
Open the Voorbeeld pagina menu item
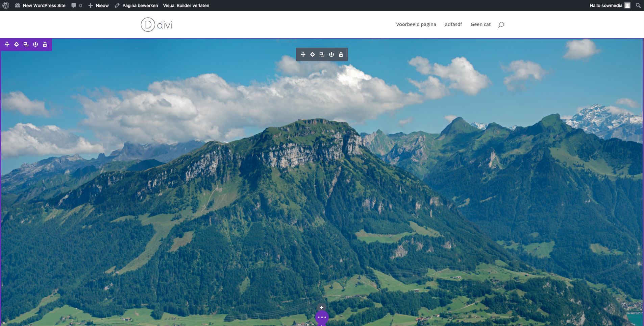(416, 24)
